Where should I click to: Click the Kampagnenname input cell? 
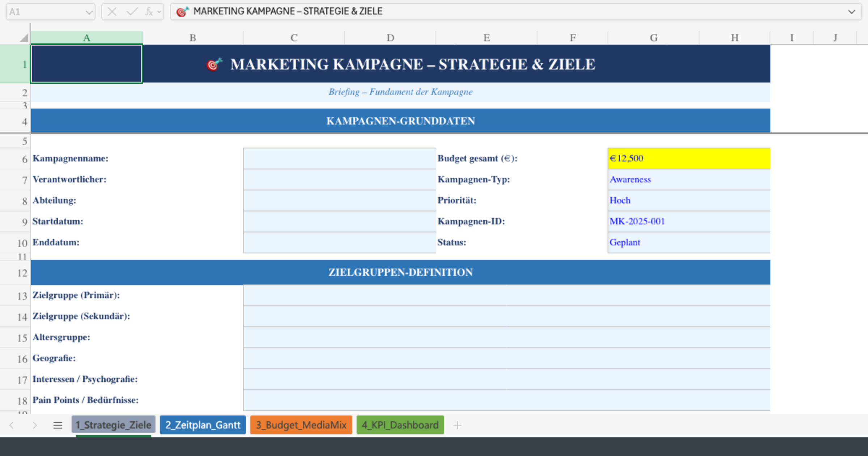click(339, 159)
